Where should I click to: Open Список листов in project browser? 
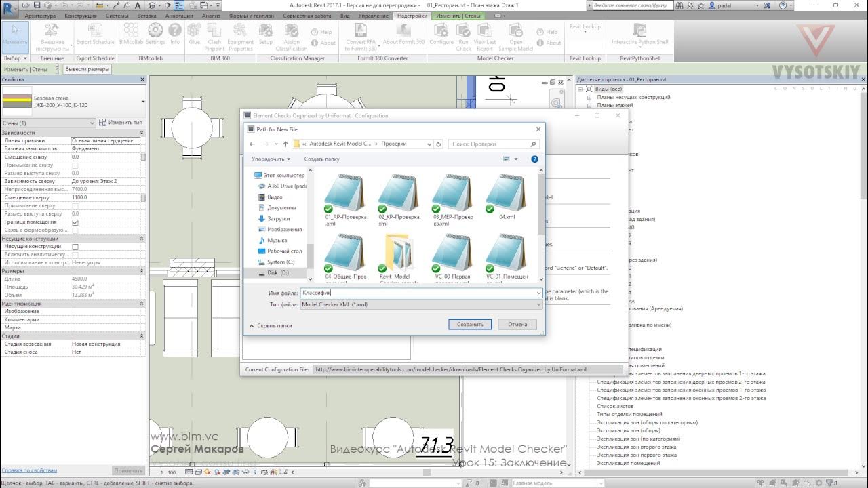coord(614,406)
